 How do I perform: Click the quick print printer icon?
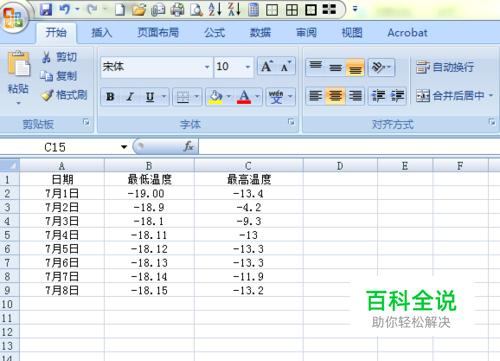click(177, 9)
